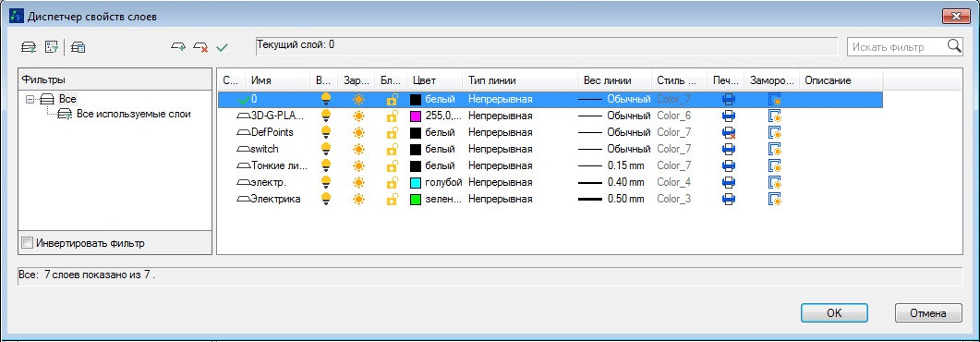Screen dimensions: 980x342
Task: Freeze layer 0 using sun icon
Action: (x=358, y=99)
